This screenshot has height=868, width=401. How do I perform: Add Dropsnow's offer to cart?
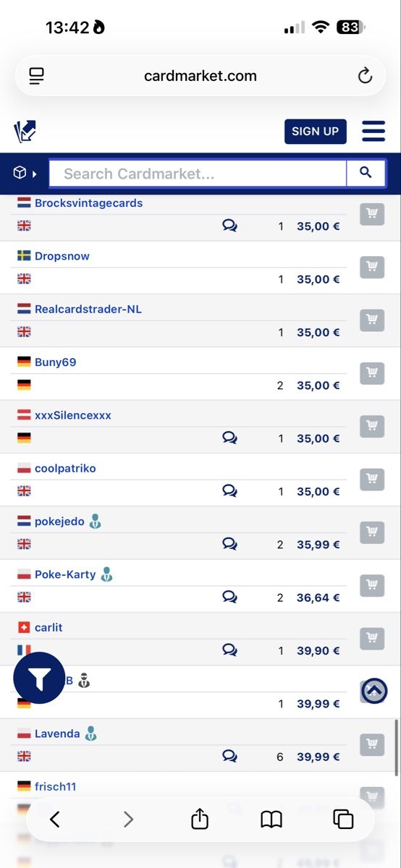pos(372,266)
